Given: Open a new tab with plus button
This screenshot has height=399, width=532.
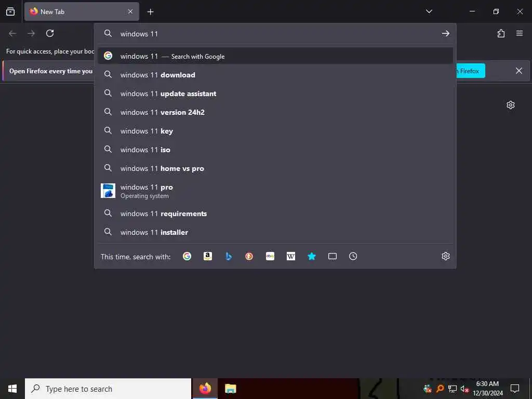Looking at the screenshot, I should tap(150, 12).
